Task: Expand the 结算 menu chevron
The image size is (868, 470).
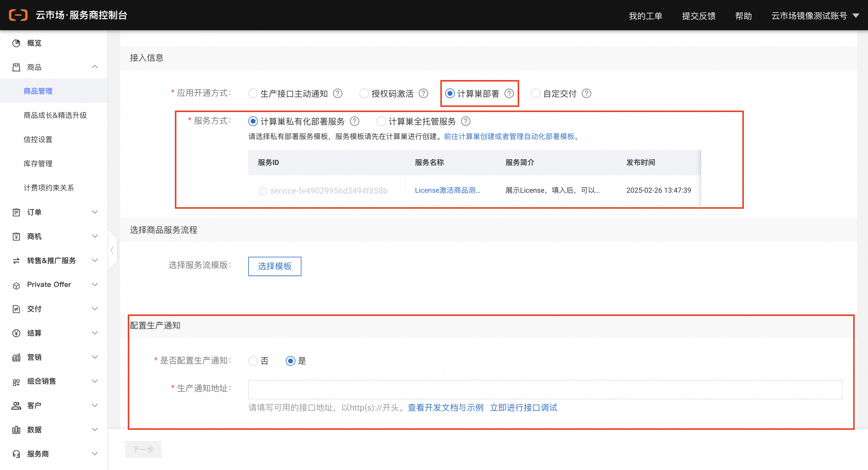Action: point(95,333)
